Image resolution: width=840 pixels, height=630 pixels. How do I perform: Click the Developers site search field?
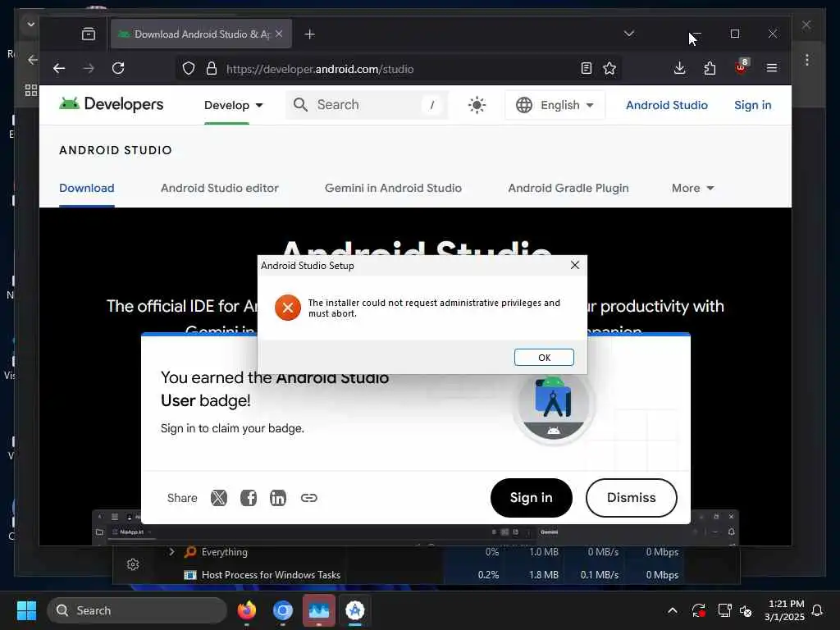pyautogui.click(x=367, y=104)
